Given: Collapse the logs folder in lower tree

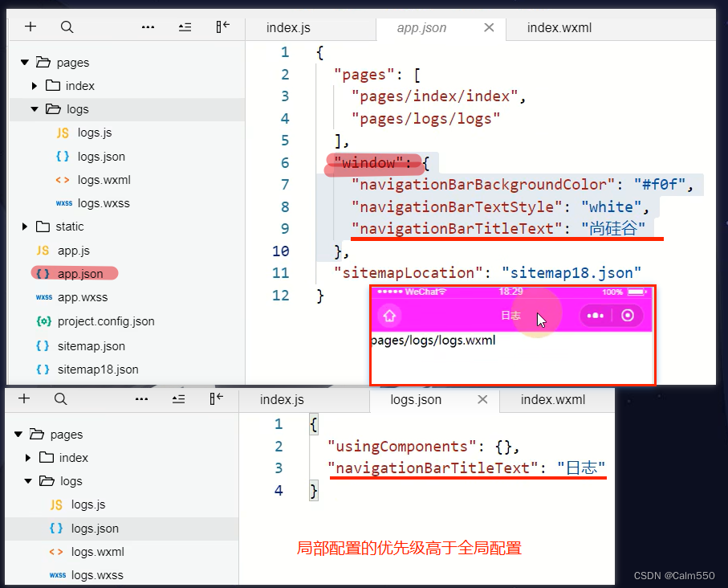Looking at the screenshot, I should coord(28,481).
